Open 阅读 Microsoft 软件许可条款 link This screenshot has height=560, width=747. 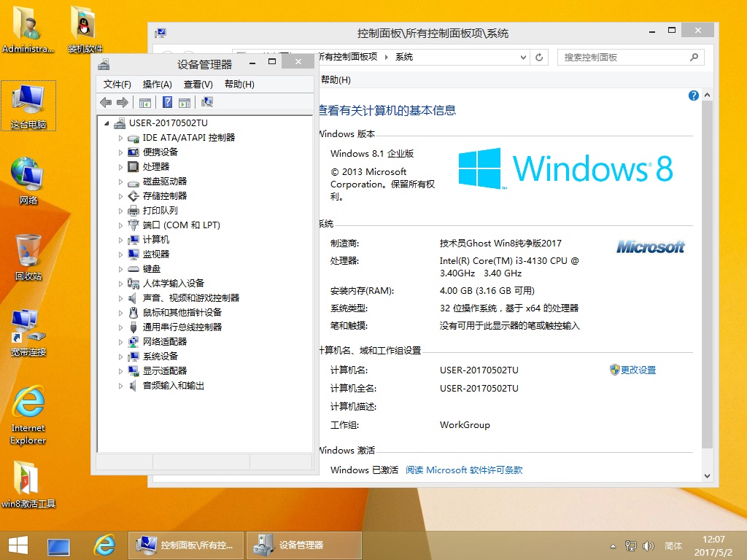point(464,470)
